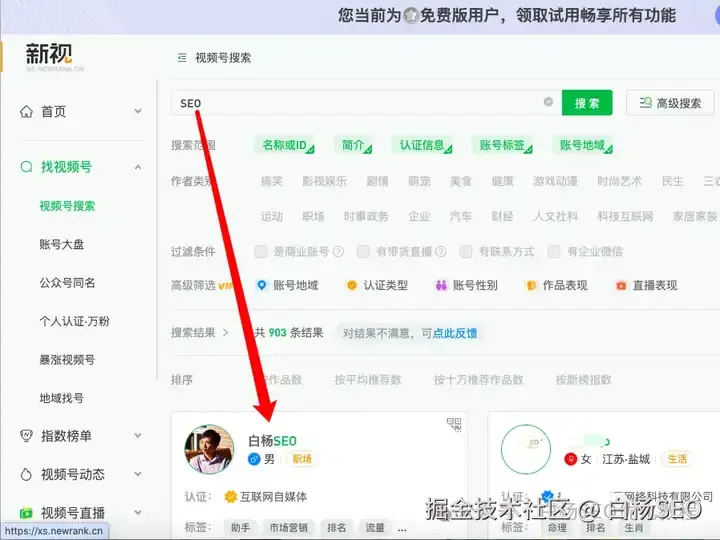Filter author category 财经
Image resolution: width=720 pixels, height=540 pixels.
(x=502, y=216)
